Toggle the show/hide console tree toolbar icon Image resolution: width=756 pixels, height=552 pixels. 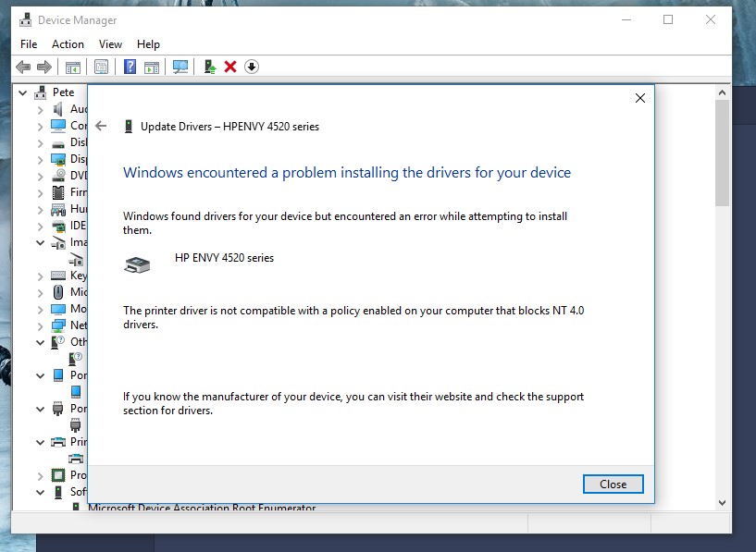coord(73,67)
